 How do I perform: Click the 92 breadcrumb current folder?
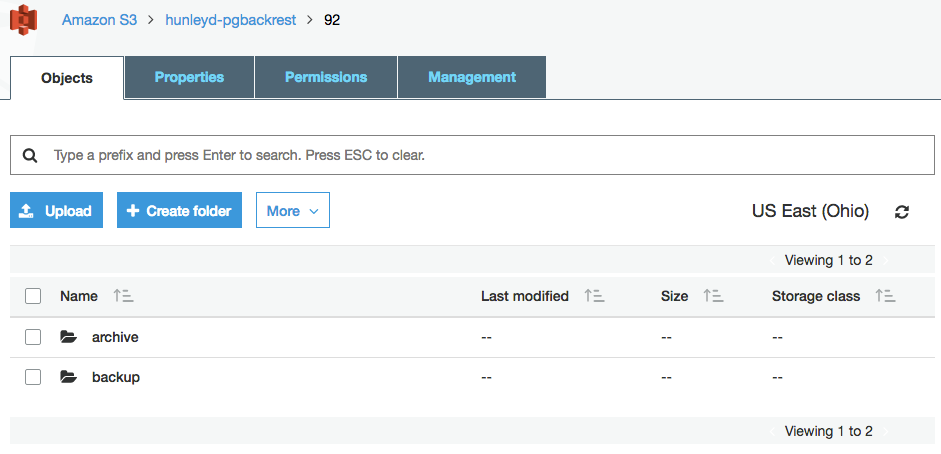coord(332,20)
